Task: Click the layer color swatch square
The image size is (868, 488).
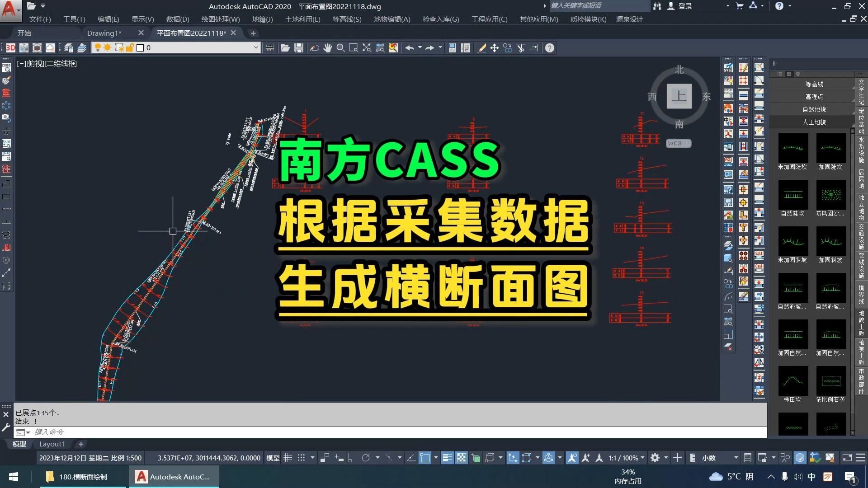Action: coord(140,47)
